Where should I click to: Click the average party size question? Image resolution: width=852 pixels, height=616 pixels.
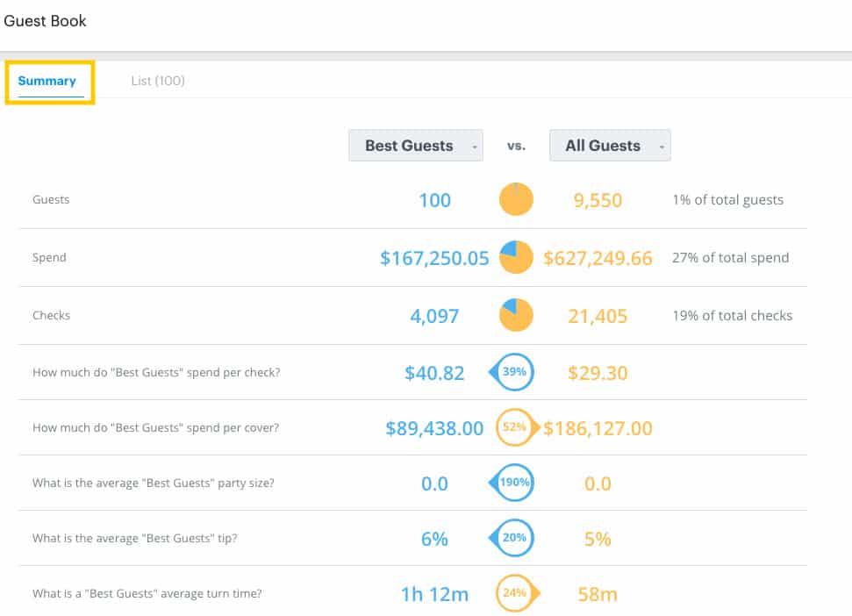tap(154, 483)
